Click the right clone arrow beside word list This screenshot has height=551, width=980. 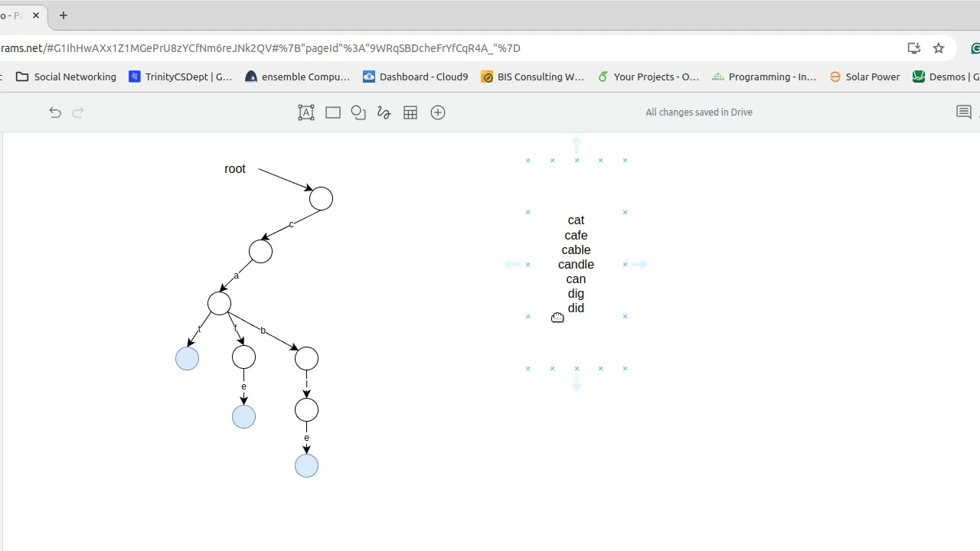pyautogui.click(x=641, y=264)
